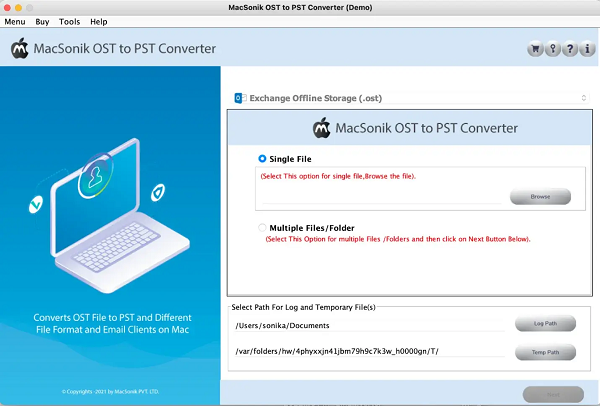Screen dimensions: 600x406
Task: Open the Menu menu
Action: click(x=15, y=22)
